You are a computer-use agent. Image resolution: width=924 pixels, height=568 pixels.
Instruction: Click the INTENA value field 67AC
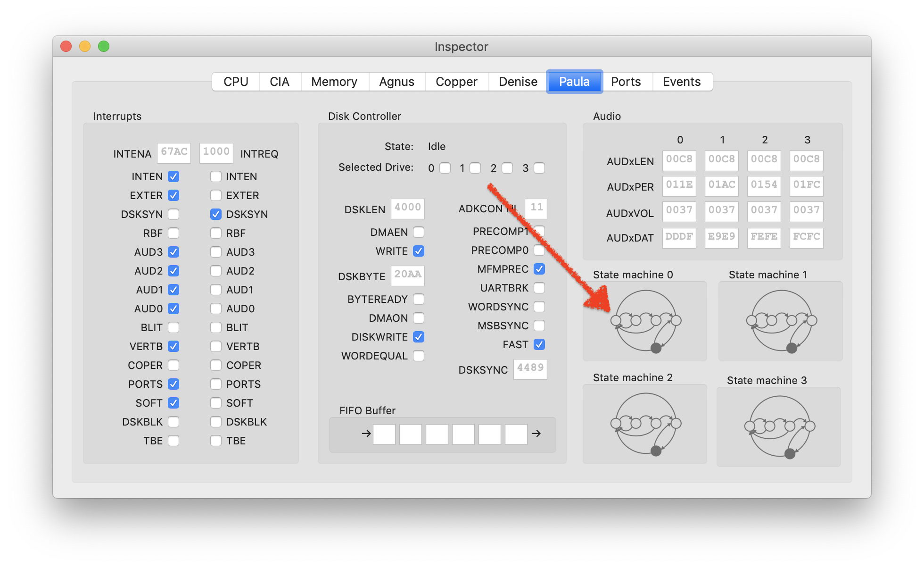tap(174, 153)
